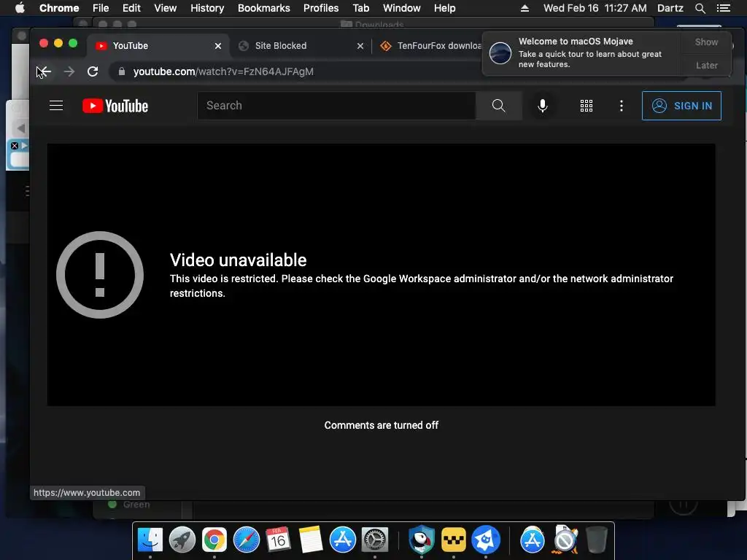Image resolution: width=747 pixels, height=560 pixels.
Task: Open the Profiles menu
Action: 321,8
